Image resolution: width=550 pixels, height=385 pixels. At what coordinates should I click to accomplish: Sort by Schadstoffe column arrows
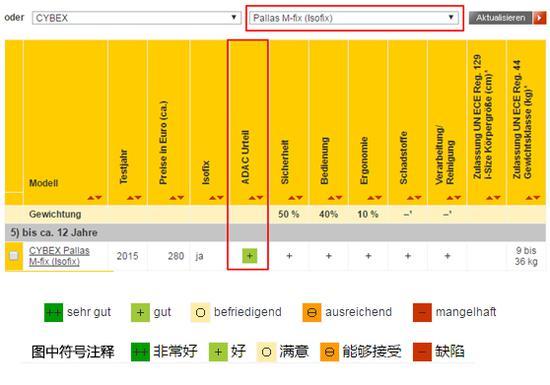[414, 198]
